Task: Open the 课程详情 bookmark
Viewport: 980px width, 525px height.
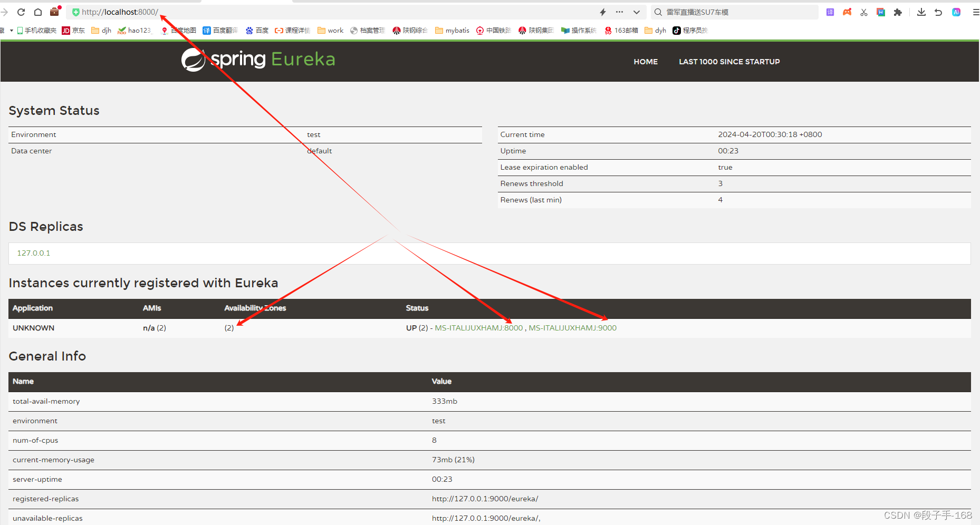Action: 293,31
